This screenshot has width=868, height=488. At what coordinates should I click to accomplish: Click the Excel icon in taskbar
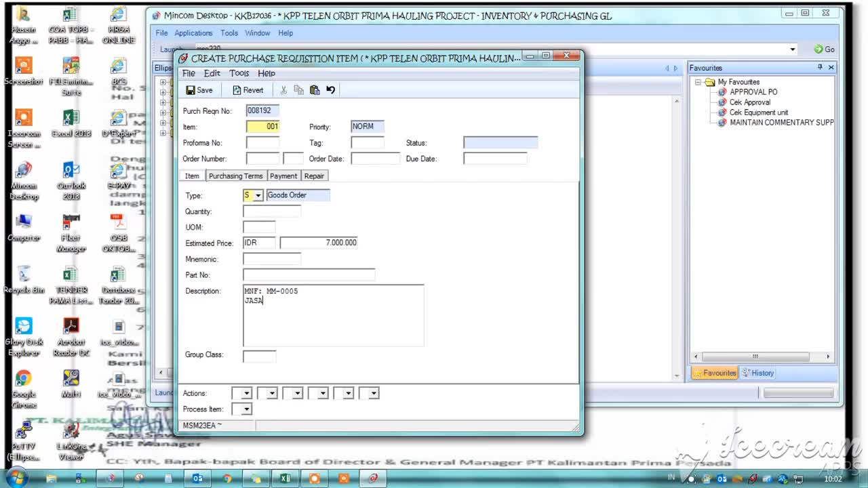click(285, 479)
